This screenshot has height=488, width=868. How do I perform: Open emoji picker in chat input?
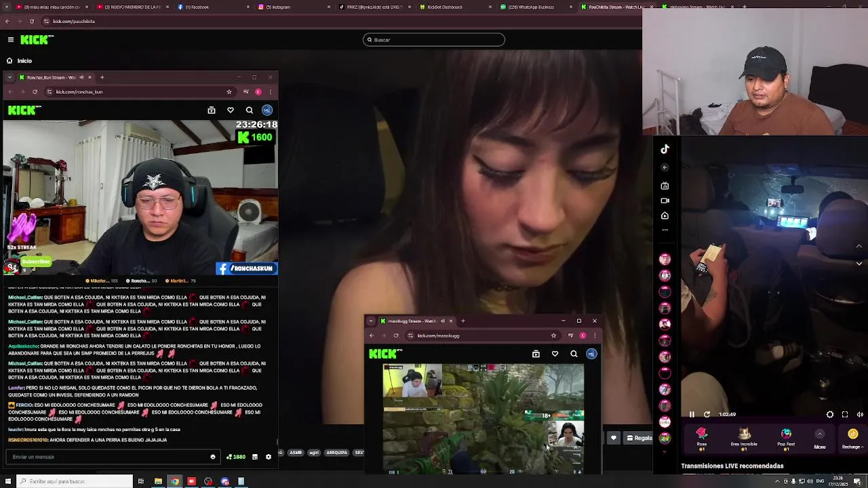pyautogui.click(x=213, y=457)
